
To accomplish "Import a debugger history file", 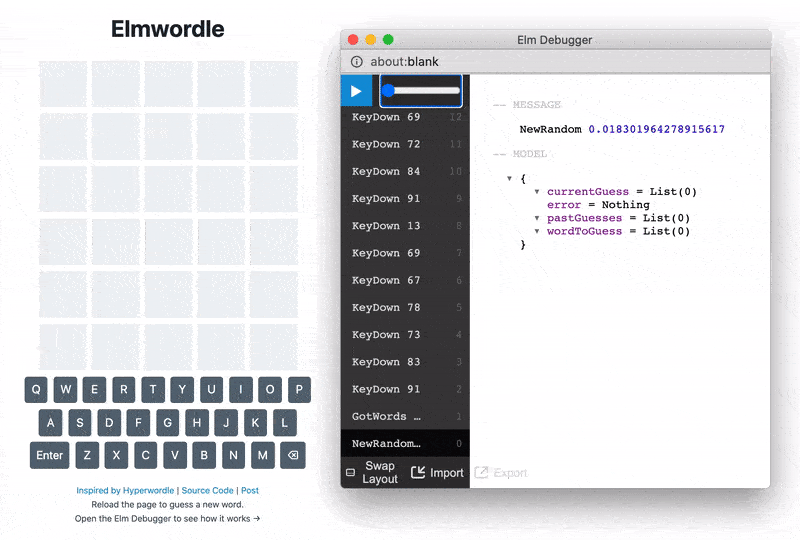I will [437, 473].
